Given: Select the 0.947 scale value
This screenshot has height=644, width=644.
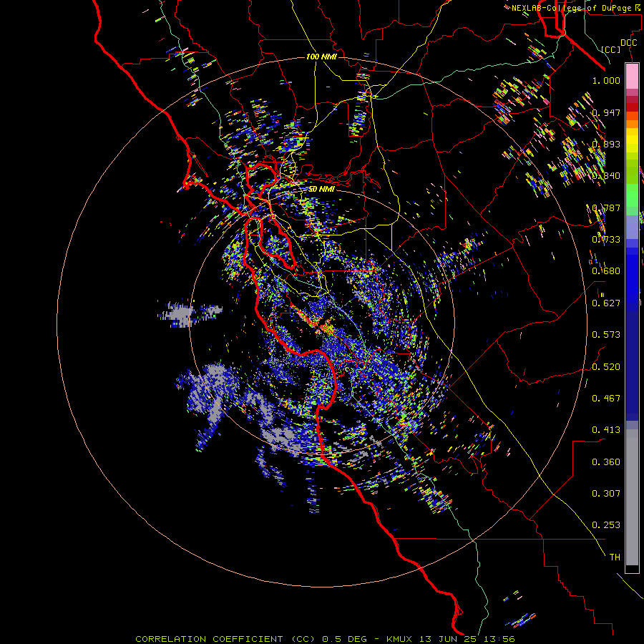Looking at the screenshot, I should coord(606,112).
